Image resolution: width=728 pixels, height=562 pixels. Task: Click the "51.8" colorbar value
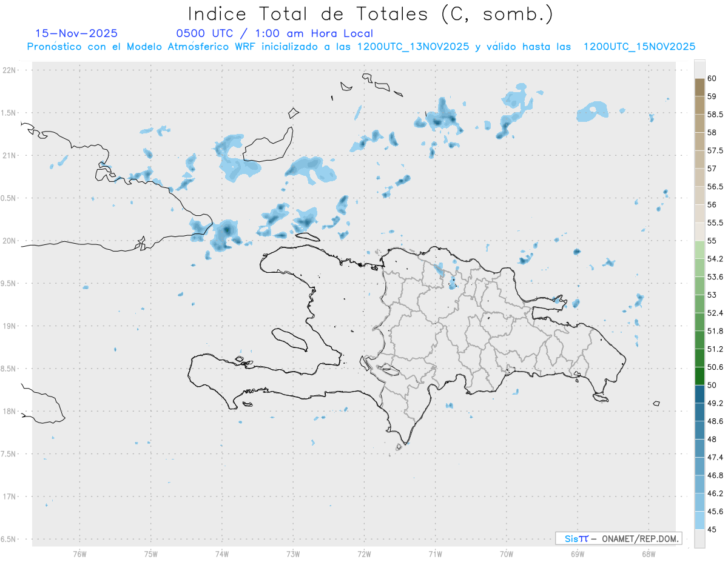tap(715, 331)
